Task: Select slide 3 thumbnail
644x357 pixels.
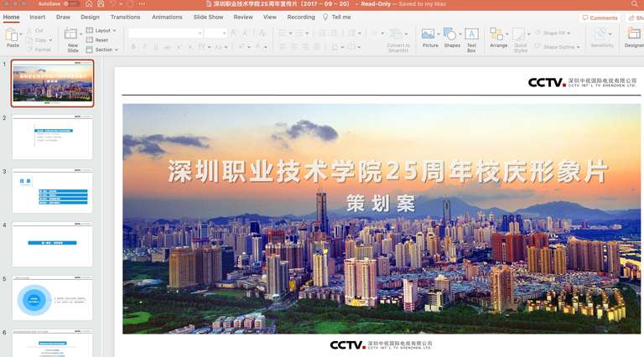Action: 52,191
